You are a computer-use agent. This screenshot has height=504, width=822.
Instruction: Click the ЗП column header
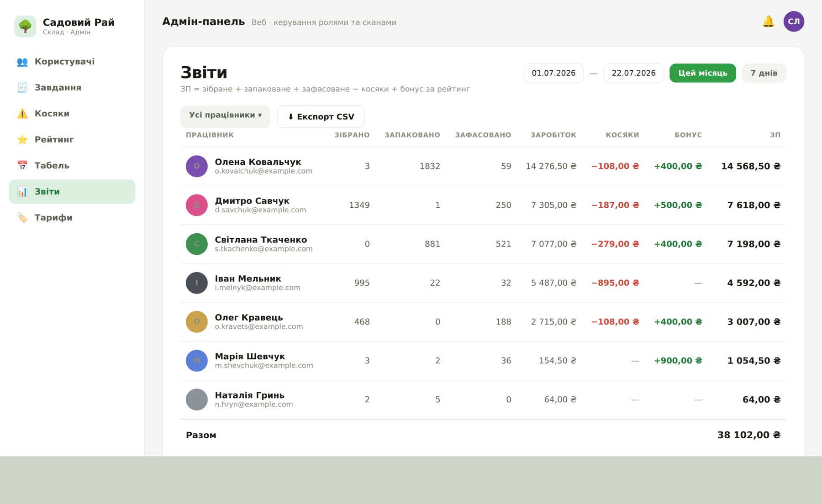pos(775,135)
